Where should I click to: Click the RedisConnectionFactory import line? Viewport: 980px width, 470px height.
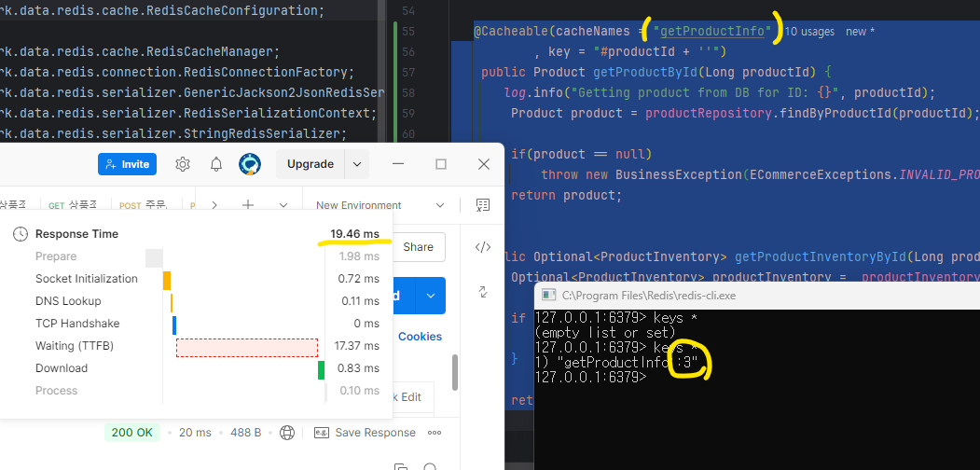pos(177,72)
